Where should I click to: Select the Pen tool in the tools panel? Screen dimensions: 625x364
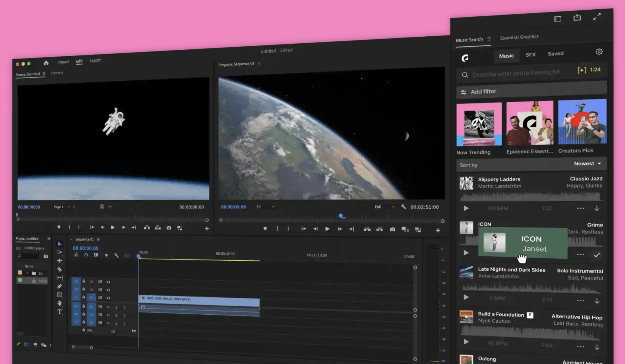60,286
